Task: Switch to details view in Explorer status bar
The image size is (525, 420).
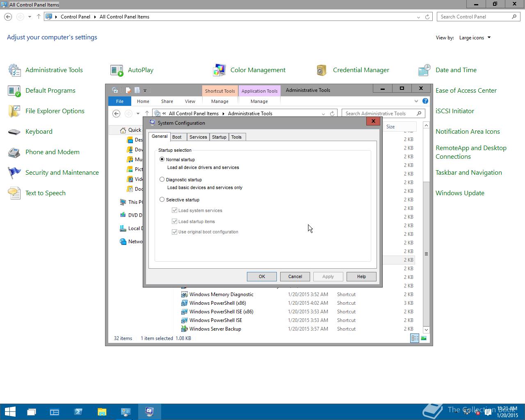Action: [x=415, y=338]
